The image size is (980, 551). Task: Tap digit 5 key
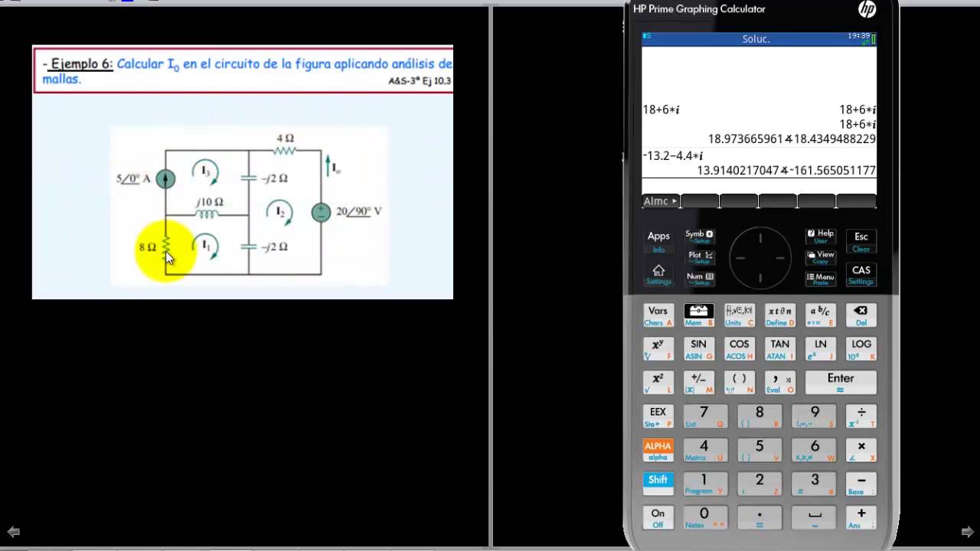coord(759,450)
